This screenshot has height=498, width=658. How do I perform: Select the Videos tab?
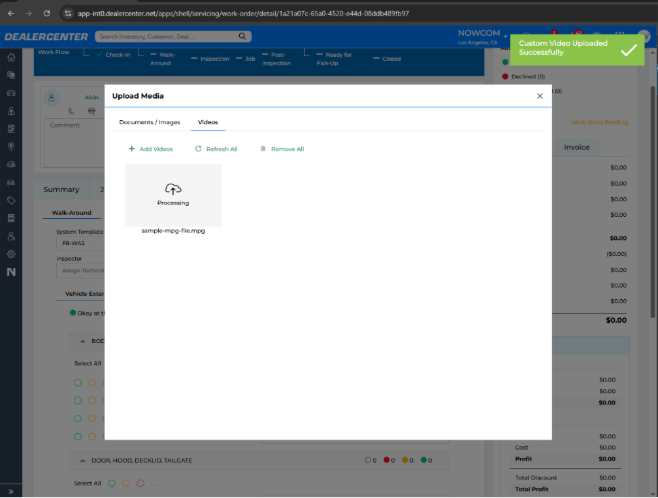tap(208, 122)
